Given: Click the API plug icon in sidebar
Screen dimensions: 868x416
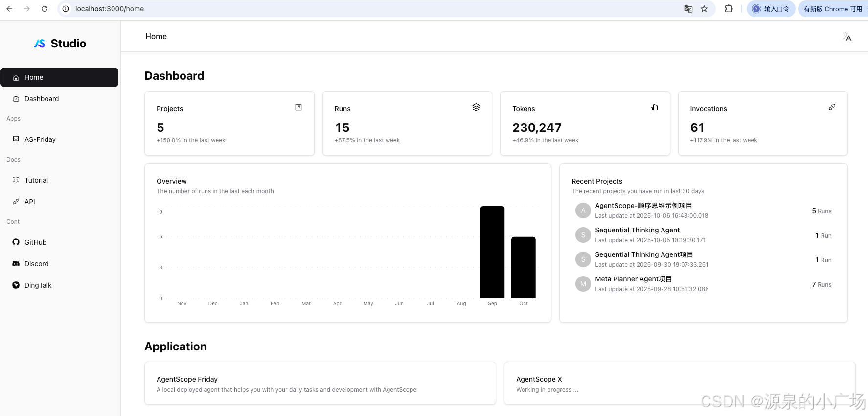Looking at the screenshot, I should click(x=16, y=202).
